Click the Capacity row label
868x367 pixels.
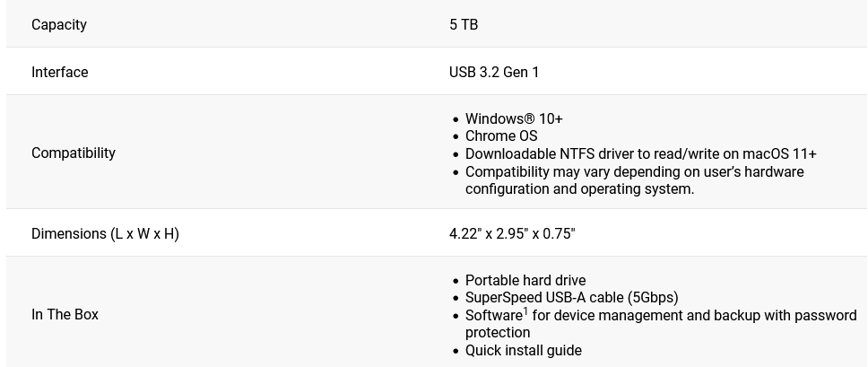pos(59,24)
